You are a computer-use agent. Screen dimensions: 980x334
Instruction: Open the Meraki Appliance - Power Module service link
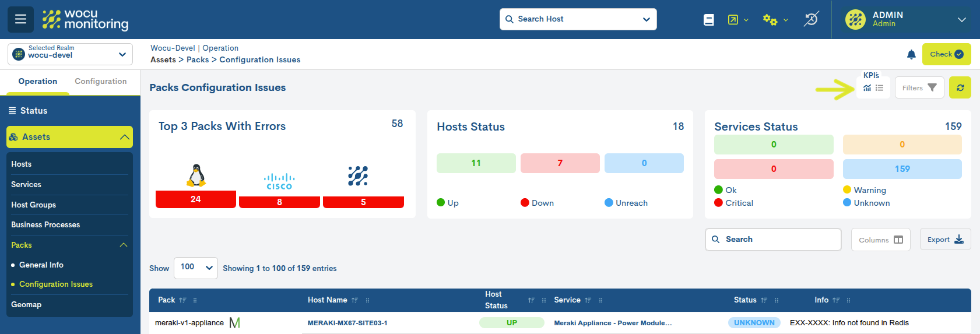coord(613,323)
